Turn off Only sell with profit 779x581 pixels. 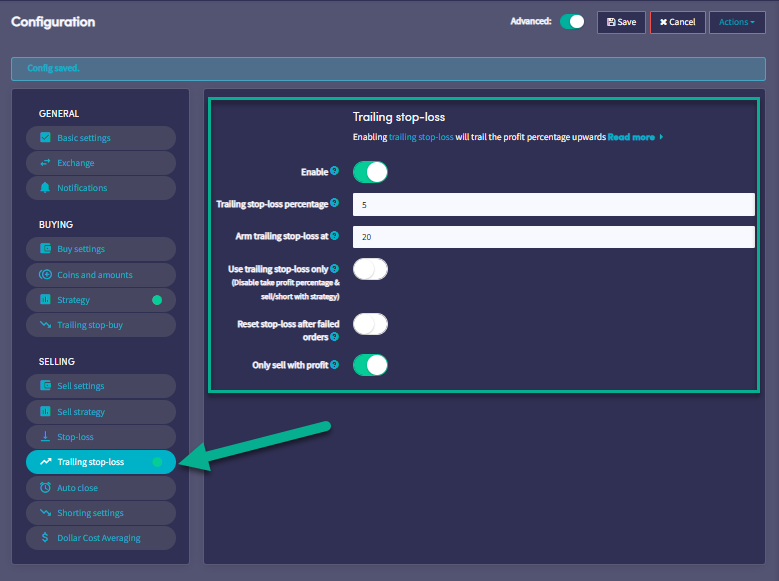(370, 365)
